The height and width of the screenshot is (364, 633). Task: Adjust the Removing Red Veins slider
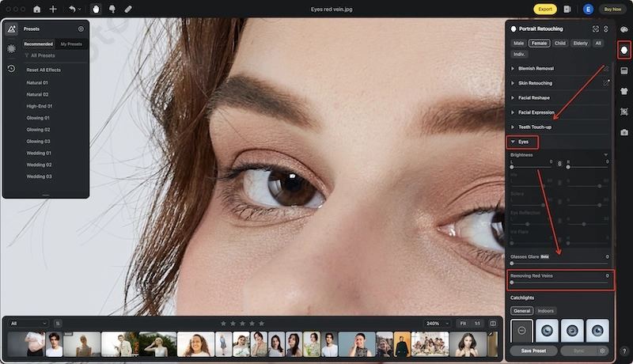(559, 282)
